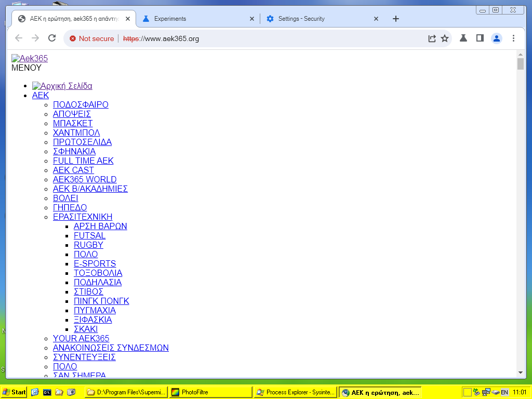Click the vertical scrollbar thumb
The height and width of the screenshot is (399, 532).
(x=521, y=64)
